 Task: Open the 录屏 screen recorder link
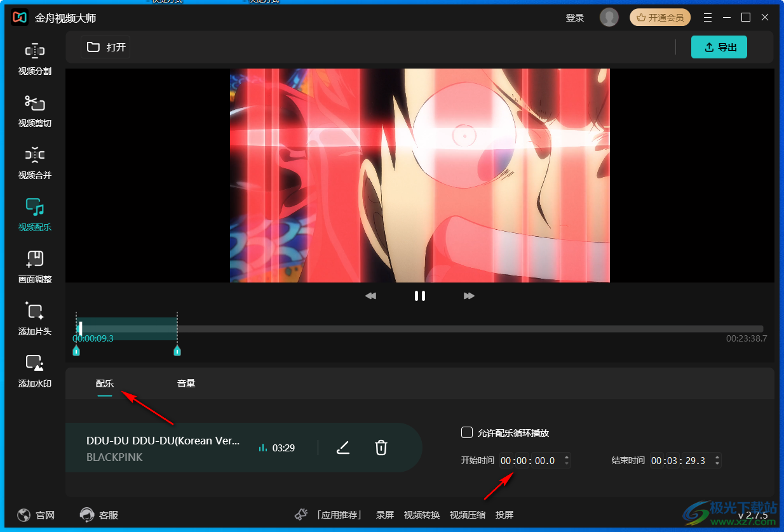point(385,515)
